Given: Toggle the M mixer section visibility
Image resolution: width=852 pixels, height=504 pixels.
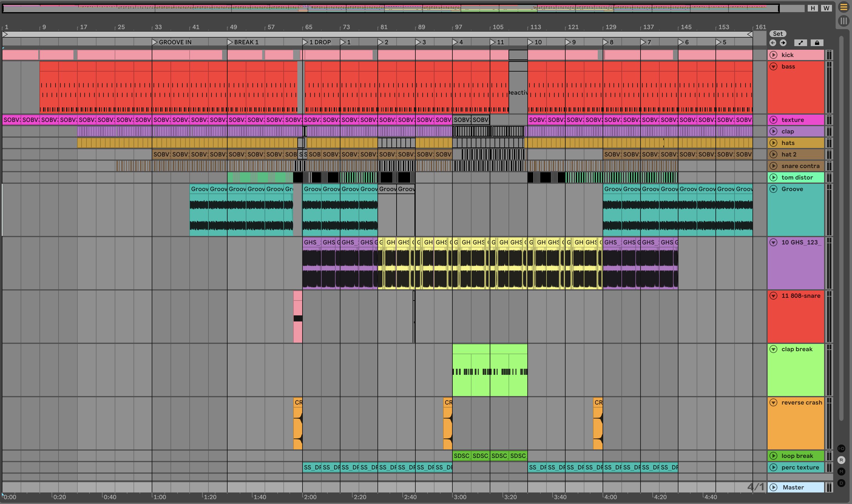Looking at the screenshot, I should click(841, 472).
